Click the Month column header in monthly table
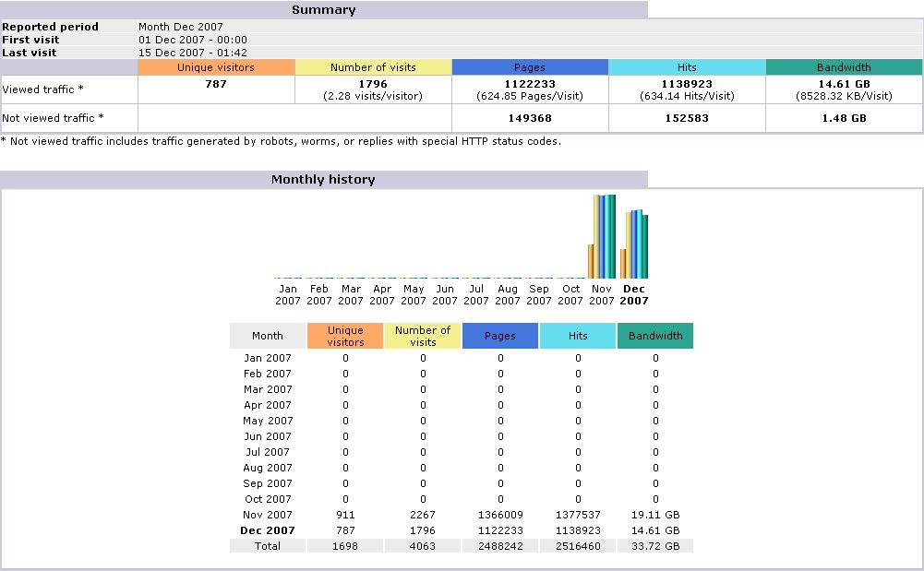 (x=268, y=336)
